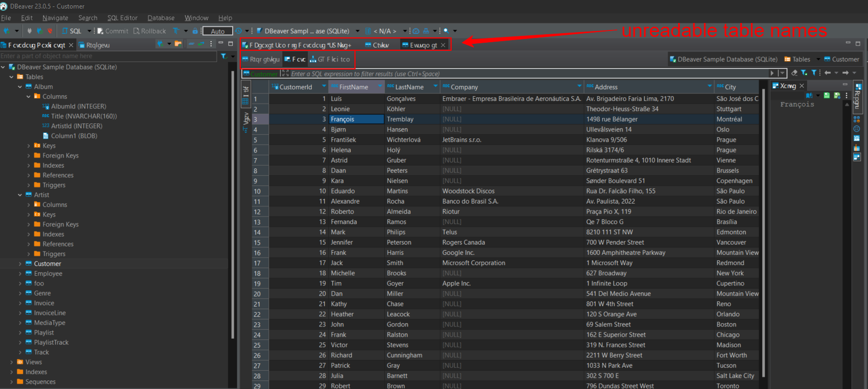Click the Rollback button
Screen dimensions: 868x389
click(149, 31)
